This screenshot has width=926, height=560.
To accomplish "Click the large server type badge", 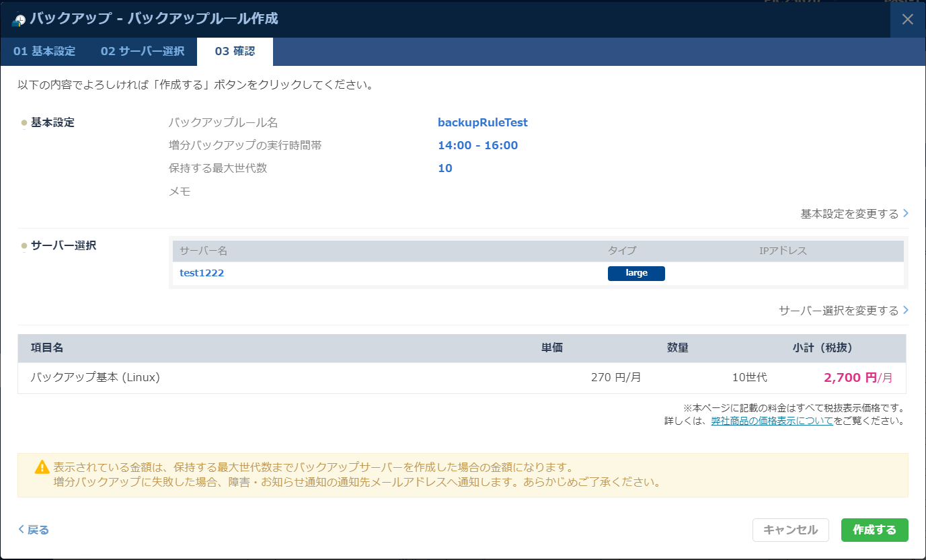I will (x=636, y=273).
